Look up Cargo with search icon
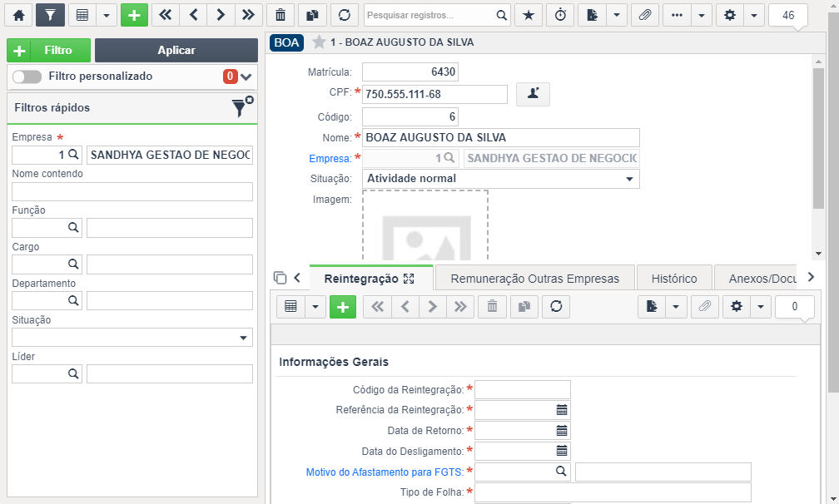 pyautogui.click(x=73, y=264)
